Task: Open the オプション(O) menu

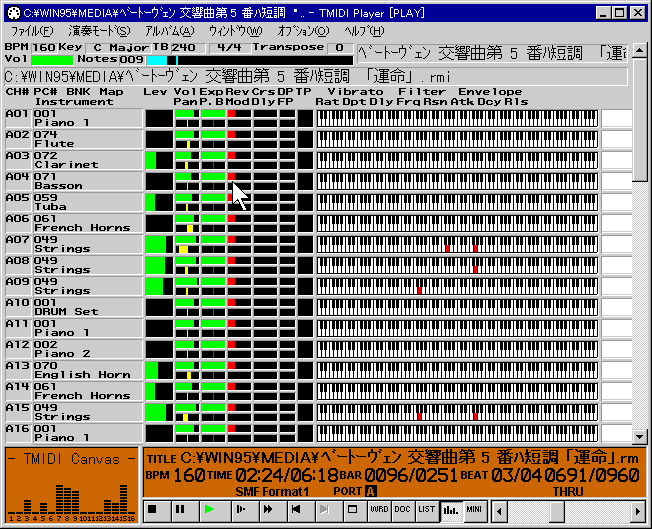Action: [304, 31]
